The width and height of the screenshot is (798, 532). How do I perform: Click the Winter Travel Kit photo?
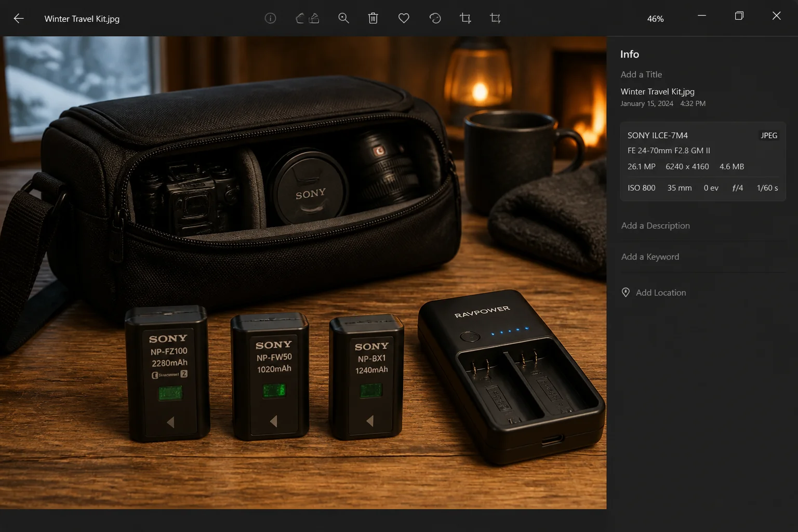(x=303, y=272)
